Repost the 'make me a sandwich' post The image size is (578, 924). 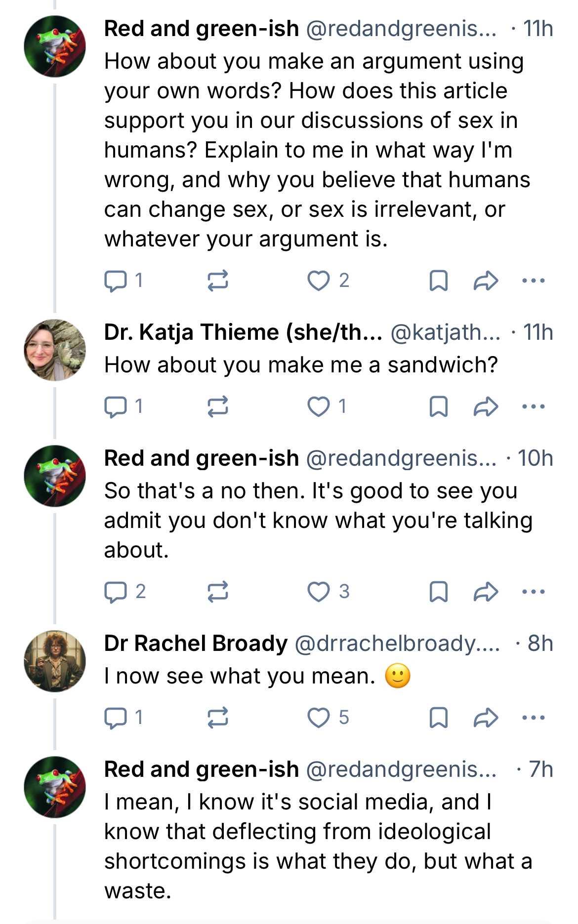[x=217, y=406]
